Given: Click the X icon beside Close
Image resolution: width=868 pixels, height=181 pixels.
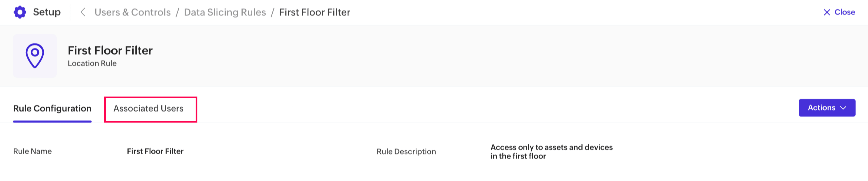Looking at the screenshot, I should 826,12.
